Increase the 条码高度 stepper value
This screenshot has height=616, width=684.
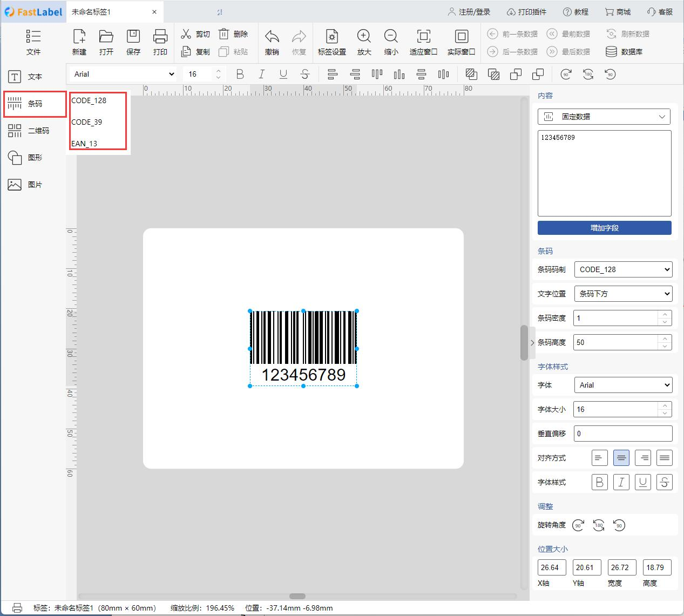665,339
